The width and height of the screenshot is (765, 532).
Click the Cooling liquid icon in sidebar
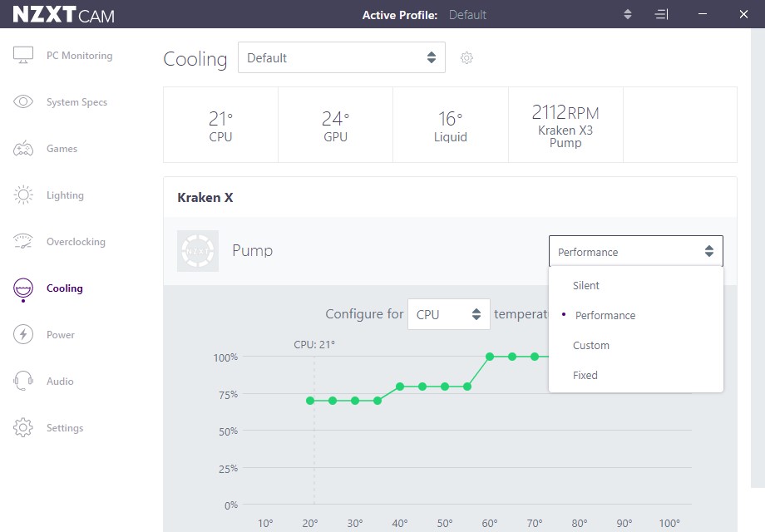23,288
